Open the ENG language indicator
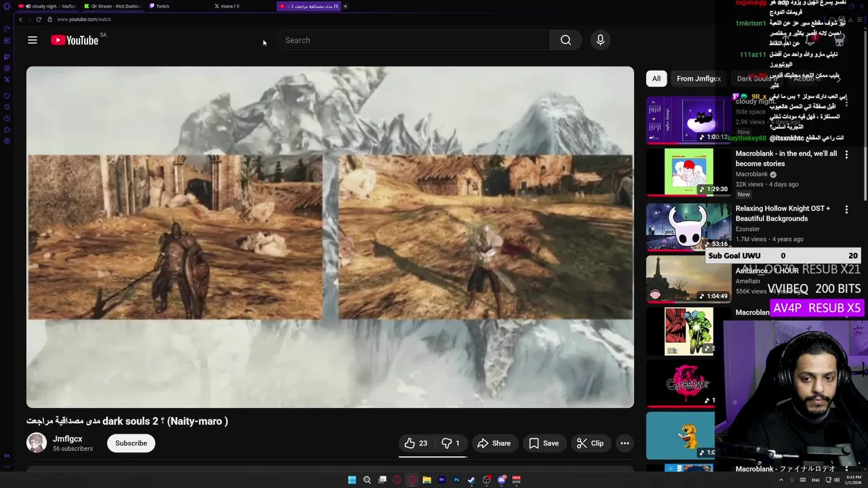 click(816, 480)
